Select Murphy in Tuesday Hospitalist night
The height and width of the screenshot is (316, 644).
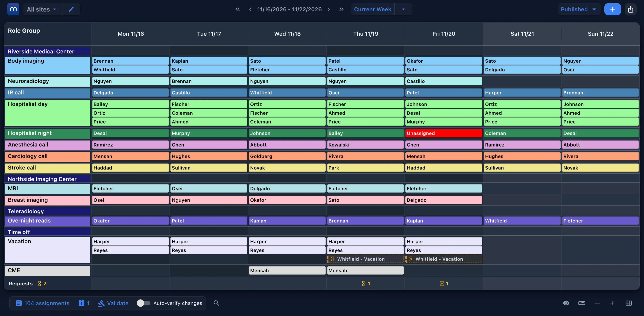point(209,133)
